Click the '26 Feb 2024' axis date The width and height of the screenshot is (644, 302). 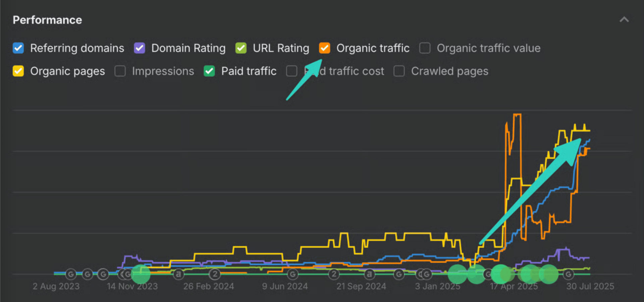click(x=209, y=286)
